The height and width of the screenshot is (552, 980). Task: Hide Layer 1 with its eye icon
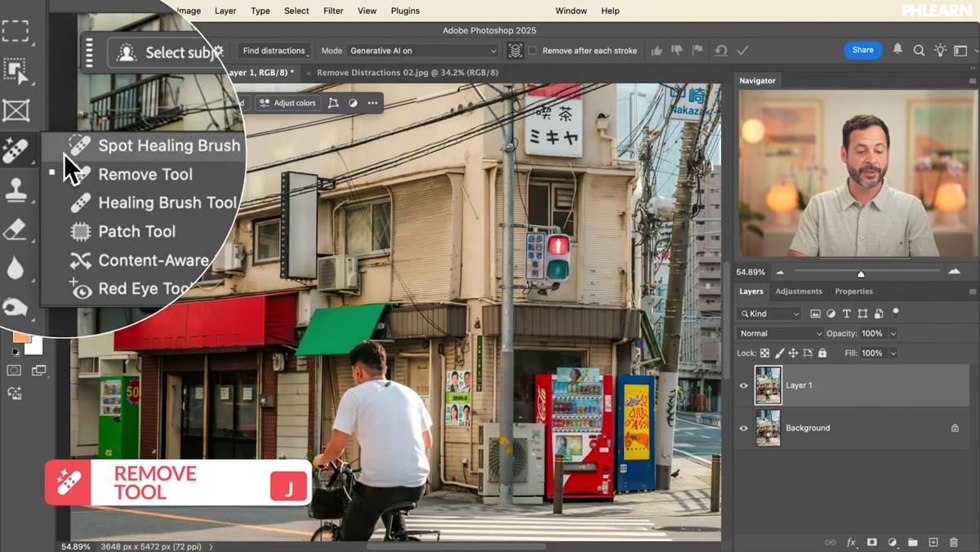743,385
